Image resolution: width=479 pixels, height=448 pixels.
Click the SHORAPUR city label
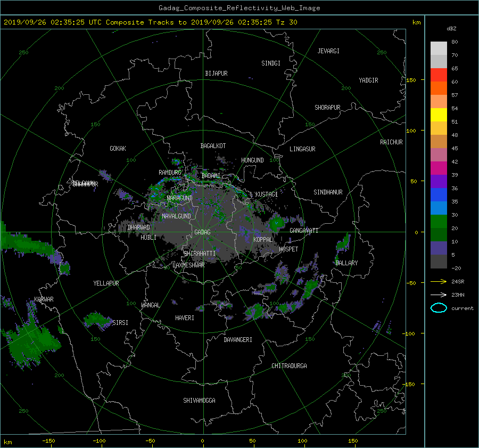(327, 108)
